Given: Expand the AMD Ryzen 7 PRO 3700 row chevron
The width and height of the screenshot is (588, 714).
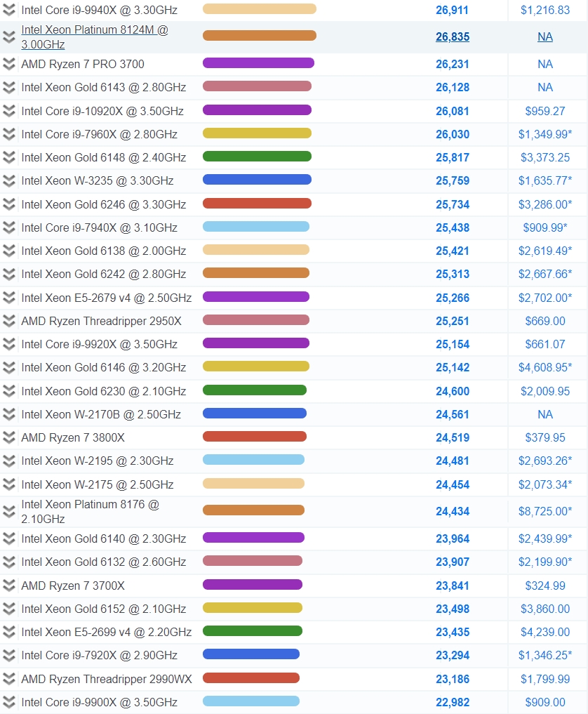Looking at the screenshot, I should click(9, 64).
